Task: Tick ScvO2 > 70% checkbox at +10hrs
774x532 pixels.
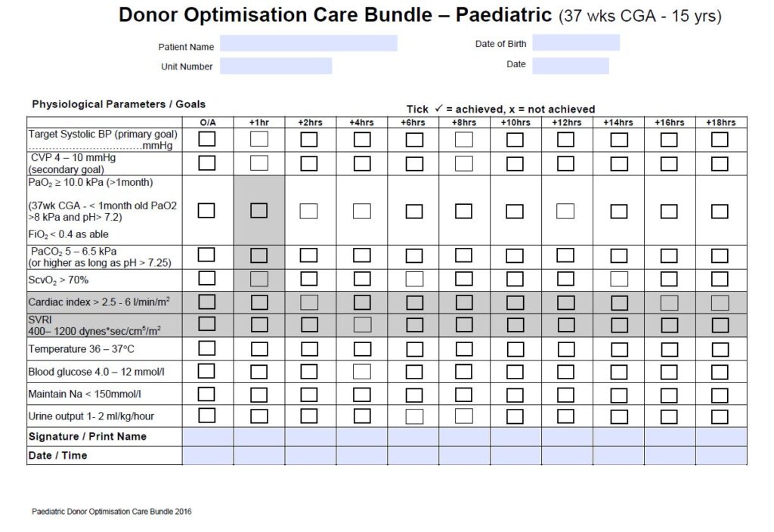Action: pos(515,279)
